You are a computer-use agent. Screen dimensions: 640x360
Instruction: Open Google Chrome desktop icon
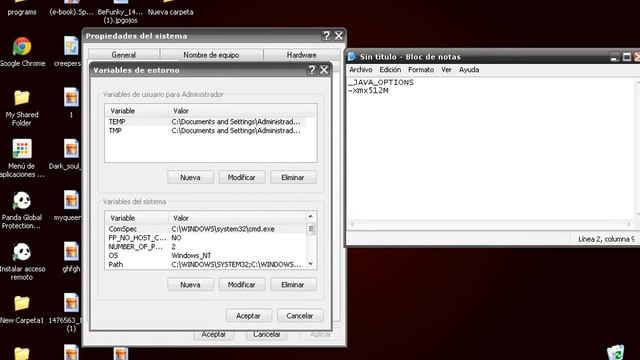22,47
